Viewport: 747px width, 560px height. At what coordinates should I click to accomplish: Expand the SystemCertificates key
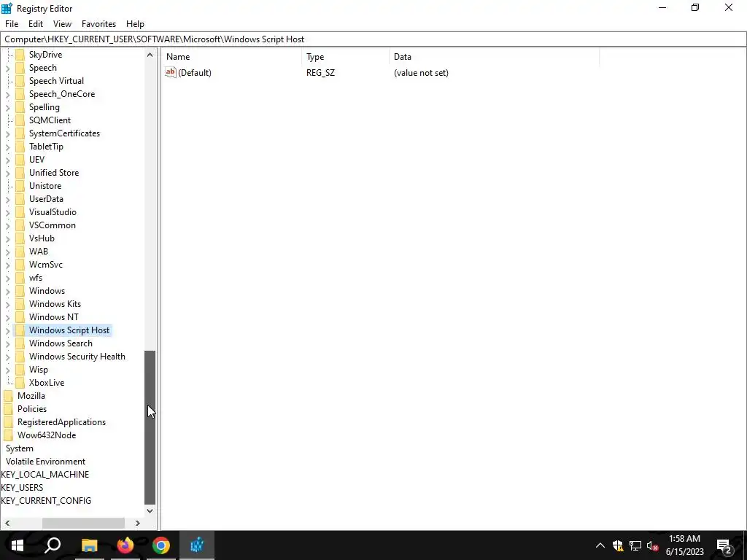(7, 134)
